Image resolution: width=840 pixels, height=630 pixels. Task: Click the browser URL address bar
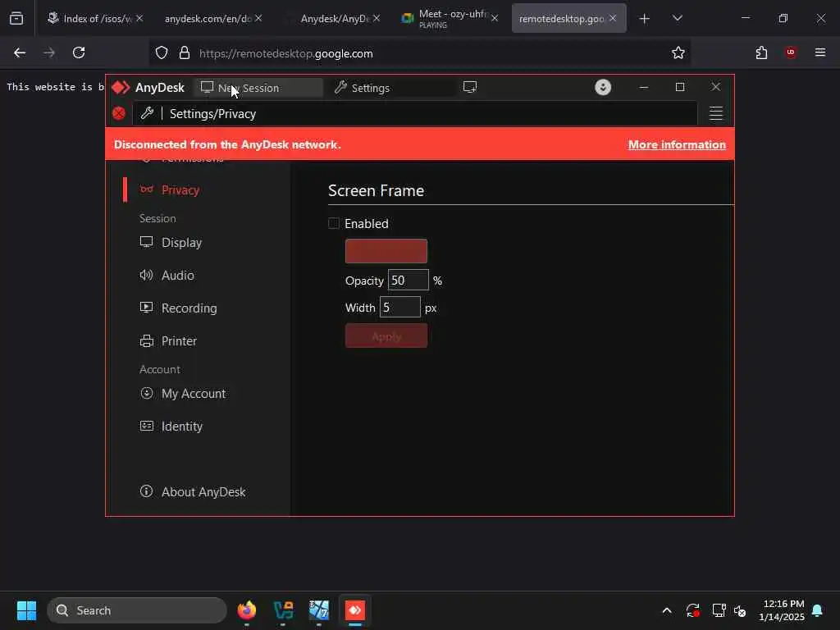[x=419, y=53]
